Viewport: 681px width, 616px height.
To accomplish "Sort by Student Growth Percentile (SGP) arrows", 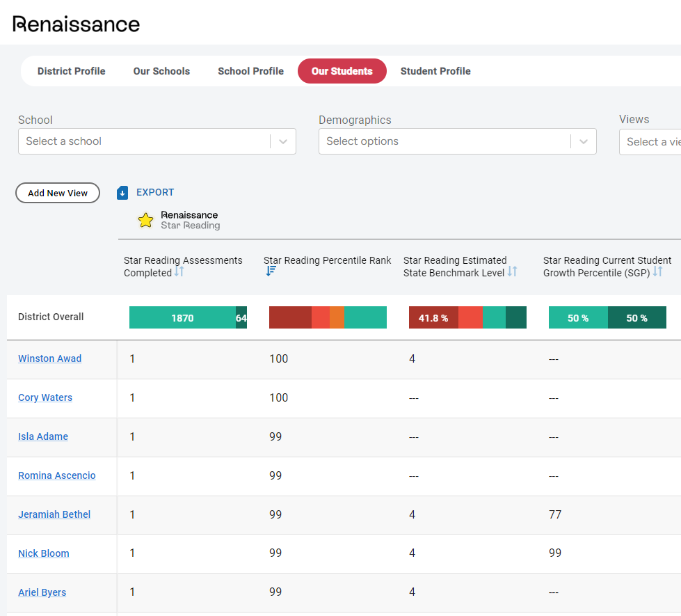I will [657, 271].
